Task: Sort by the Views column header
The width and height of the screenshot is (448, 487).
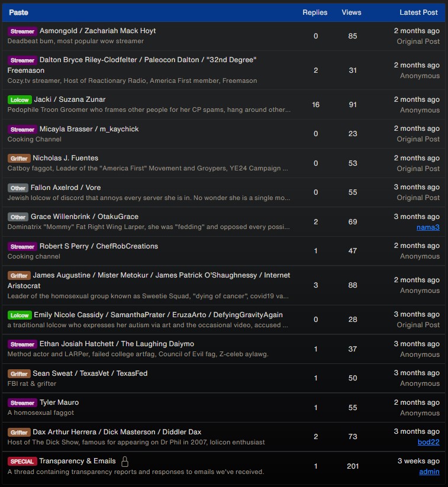Action: 352,12
